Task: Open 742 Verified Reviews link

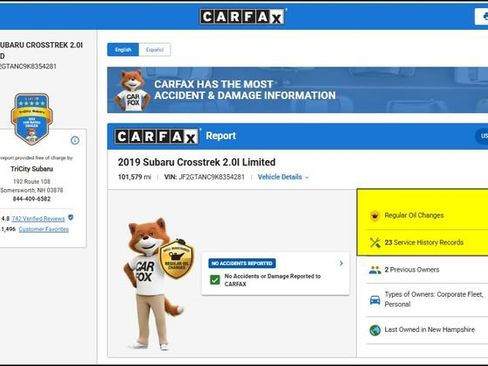Action: pos(38,219)
